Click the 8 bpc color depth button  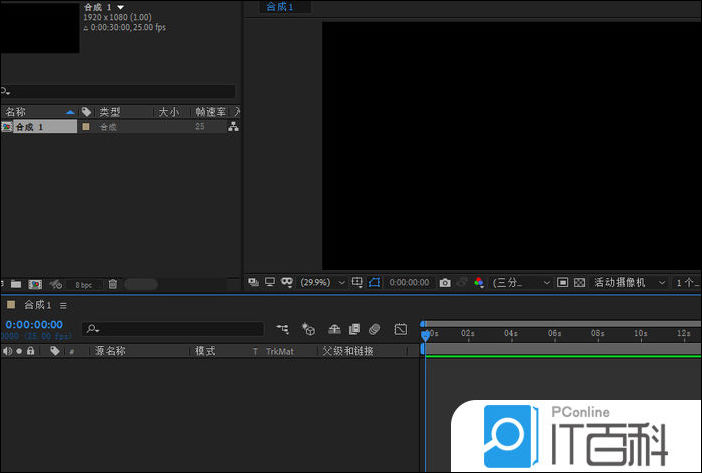click(x=83, y=285)
